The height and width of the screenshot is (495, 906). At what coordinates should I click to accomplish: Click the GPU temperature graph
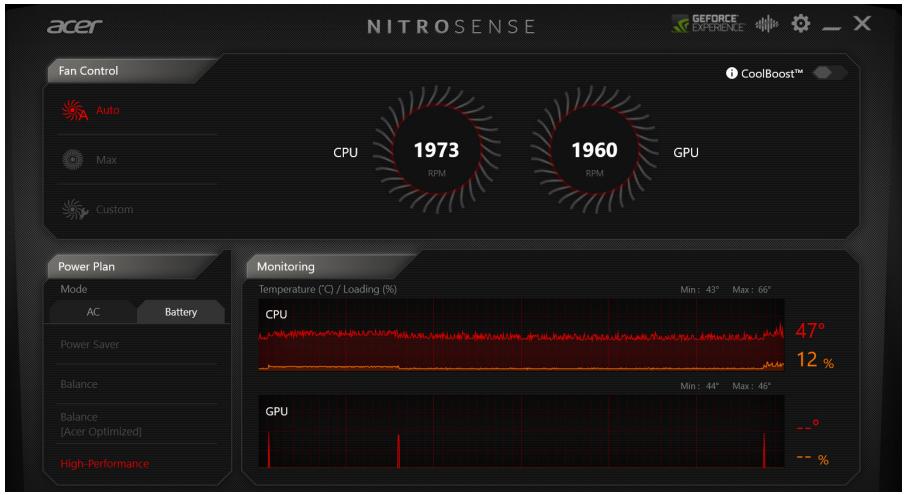pos(521,431)
